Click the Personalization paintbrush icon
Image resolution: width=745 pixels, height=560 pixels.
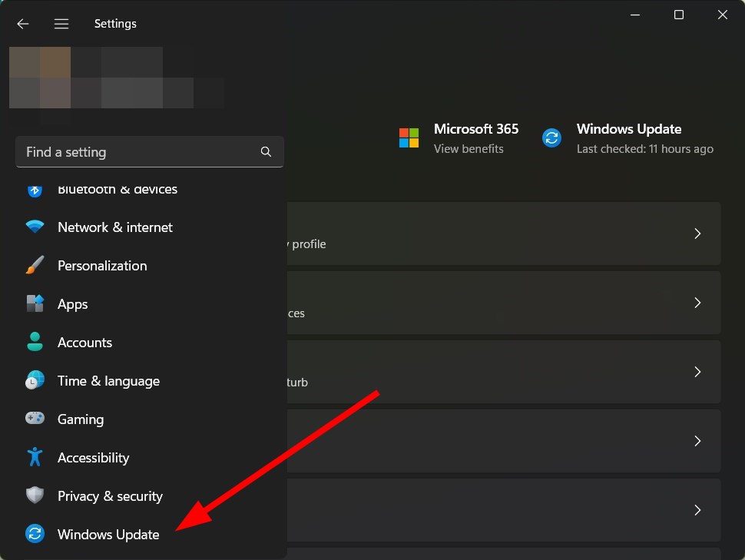click(34, 265)
